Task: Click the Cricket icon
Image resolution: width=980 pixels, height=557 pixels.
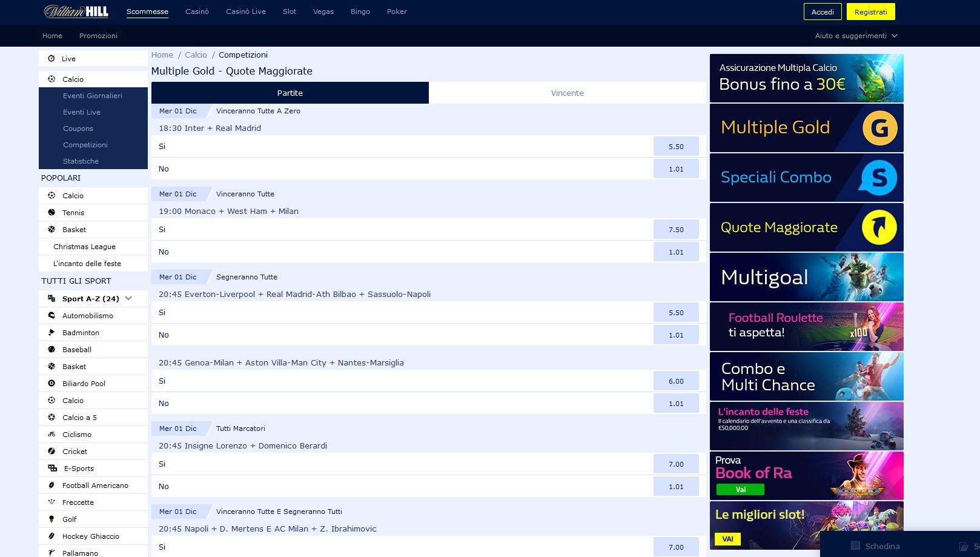Action: pos(51,452)
